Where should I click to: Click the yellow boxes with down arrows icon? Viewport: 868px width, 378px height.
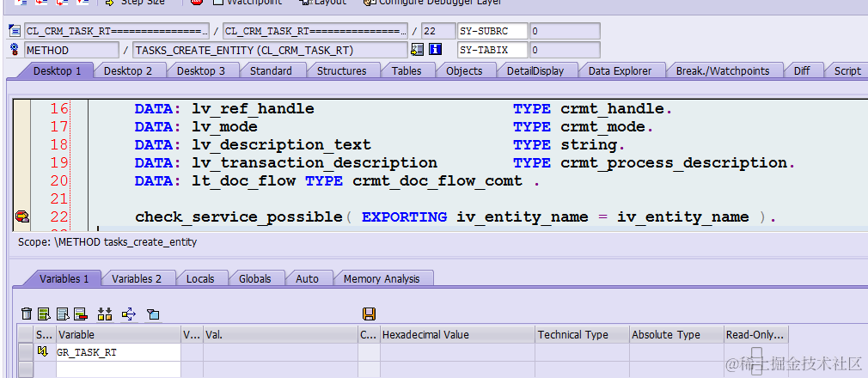105,314
